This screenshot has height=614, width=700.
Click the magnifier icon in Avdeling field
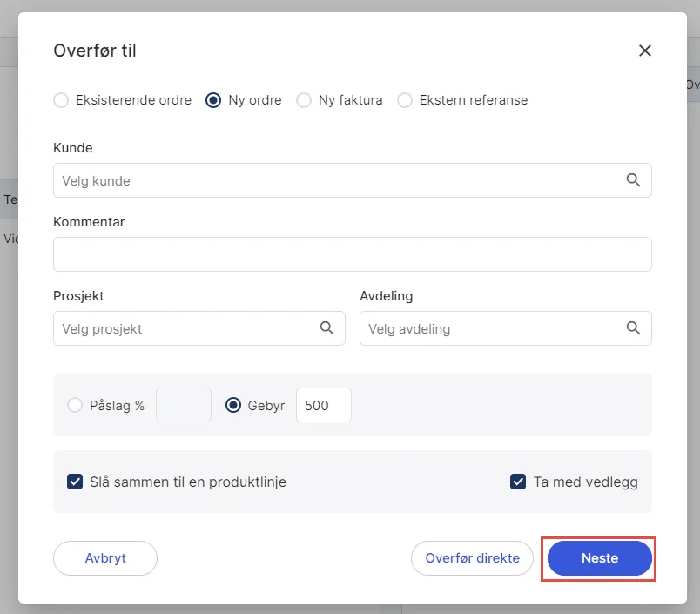pyautogui.click(x=633, y=328)
